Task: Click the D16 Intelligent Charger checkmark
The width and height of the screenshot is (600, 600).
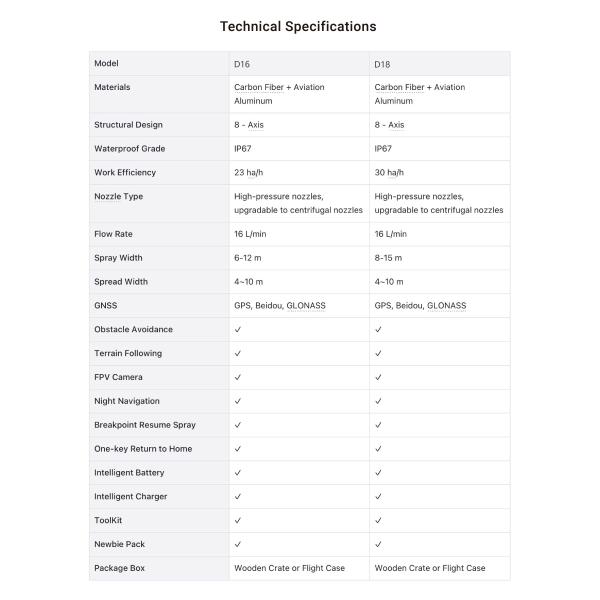Action: pos(238,497)
